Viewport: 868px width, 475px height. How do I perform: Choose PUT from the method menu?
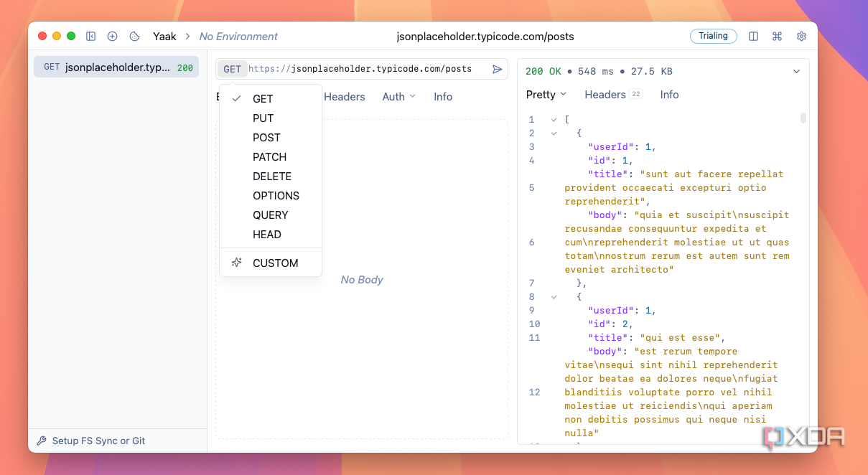pos(271,118)
